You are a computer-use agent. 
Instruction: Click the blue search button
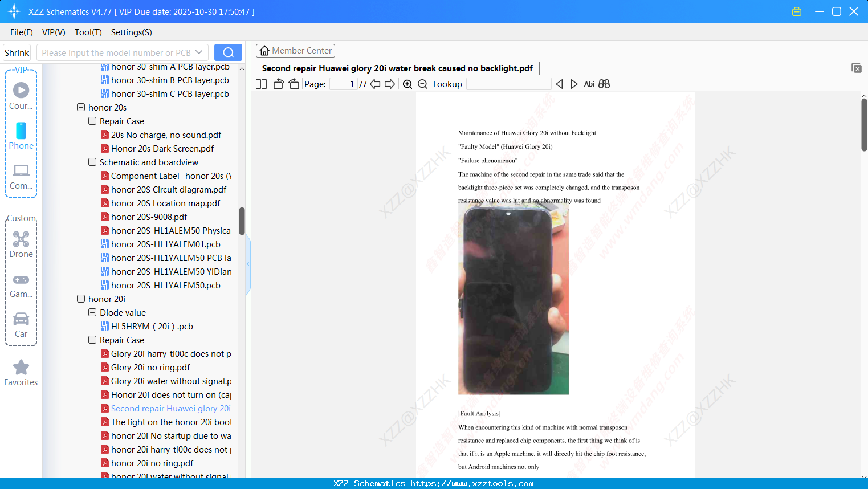(x=228, y=52)
